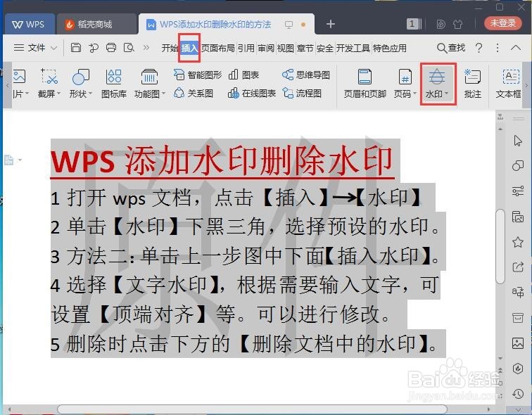The width and height of the screenshot is (532, 415).
Task: Click the vertical scrollbar thumb
Action: (x=500, y=246)
